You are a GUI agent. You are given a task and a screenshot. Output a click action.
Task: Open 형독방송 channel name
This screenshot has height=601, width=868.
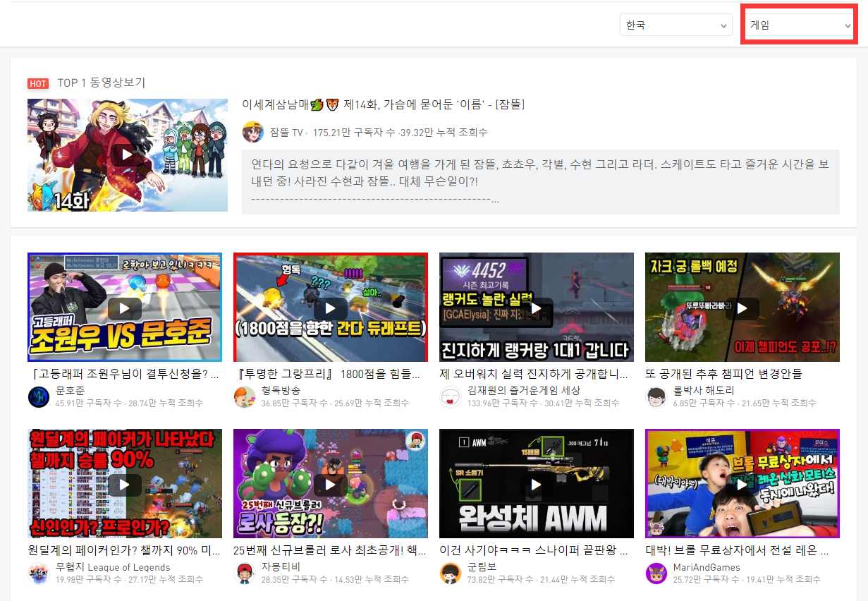coord(281,390)
